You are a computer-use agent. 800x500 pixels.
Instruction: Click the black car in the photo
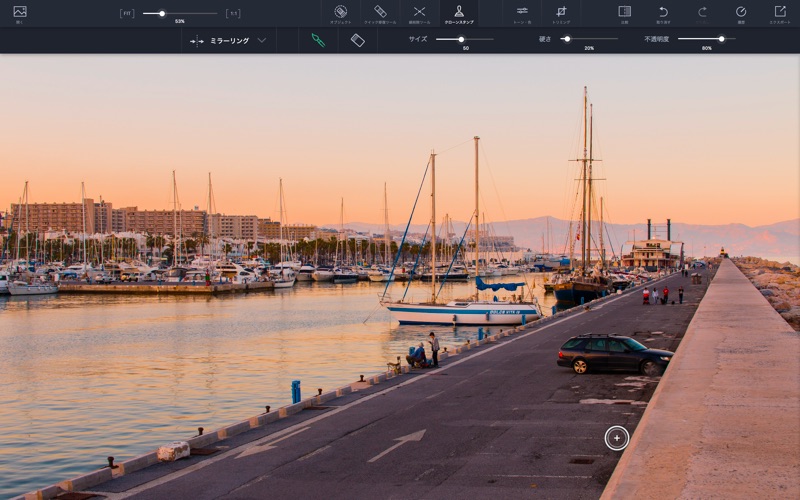612,354
